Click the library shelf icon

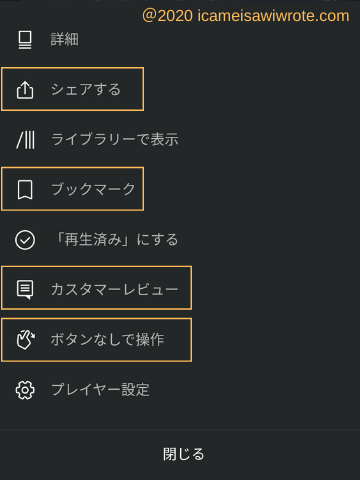click(26, 140)
